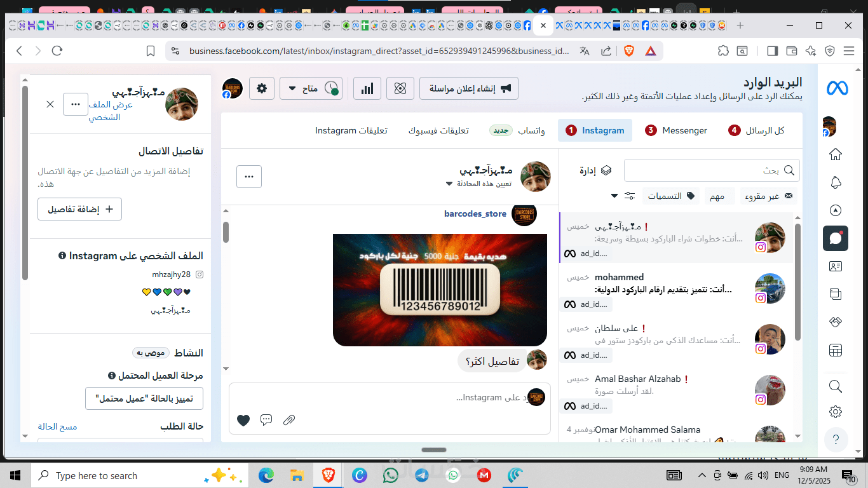Screen dimensions: 868x488
Task: Toggle التسميات labels filter chip
Action: point(670,196)
